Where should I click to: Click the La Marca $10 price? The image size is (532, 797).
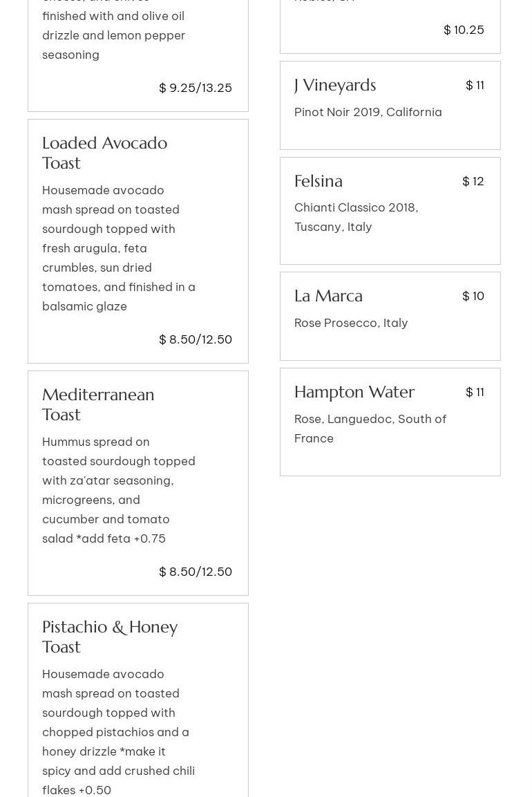pos(473,296)
